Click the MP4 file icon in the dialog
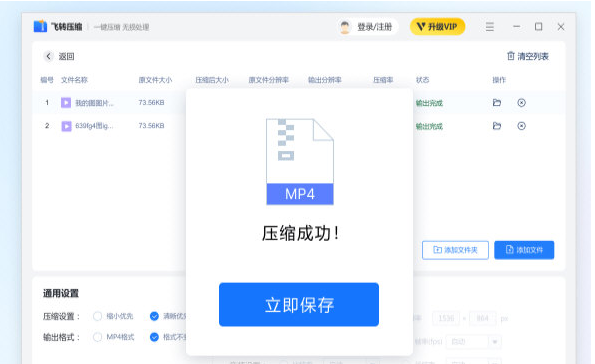595x364 pixels. [x=300, y=162]
